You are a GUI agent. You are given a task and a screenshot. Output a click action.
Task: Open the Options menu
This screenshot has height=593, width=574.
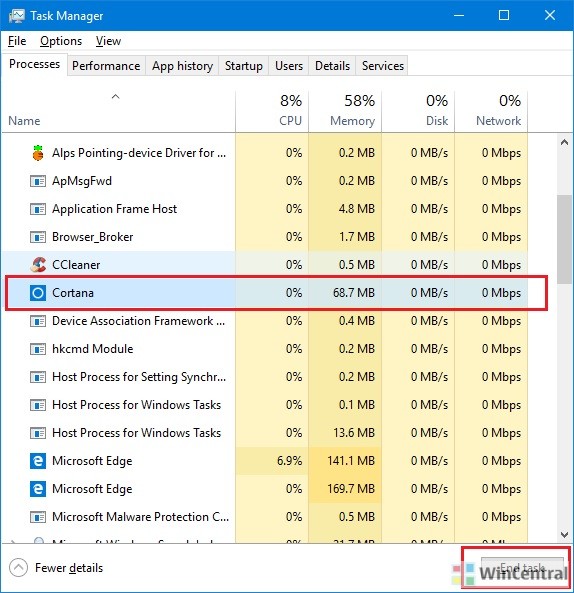(x=61, y=41)
